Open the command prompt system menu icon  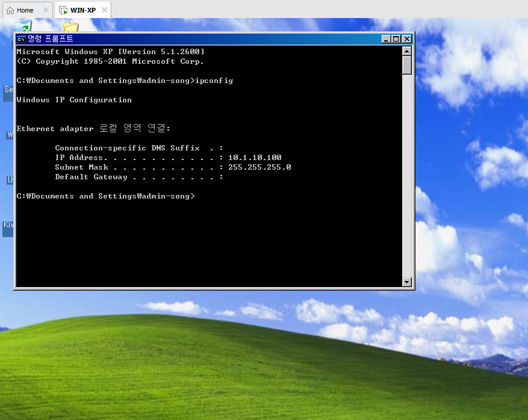click(x=21, y=39)
